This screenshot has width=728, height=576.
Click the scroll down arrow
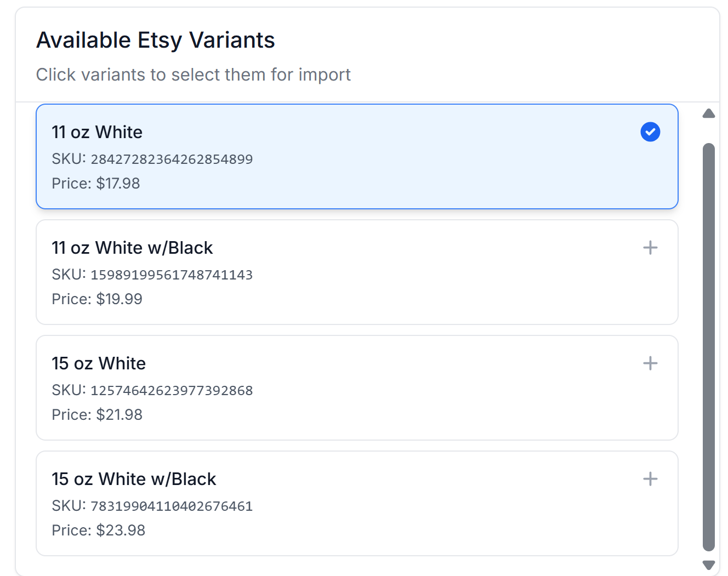point(709,564)
